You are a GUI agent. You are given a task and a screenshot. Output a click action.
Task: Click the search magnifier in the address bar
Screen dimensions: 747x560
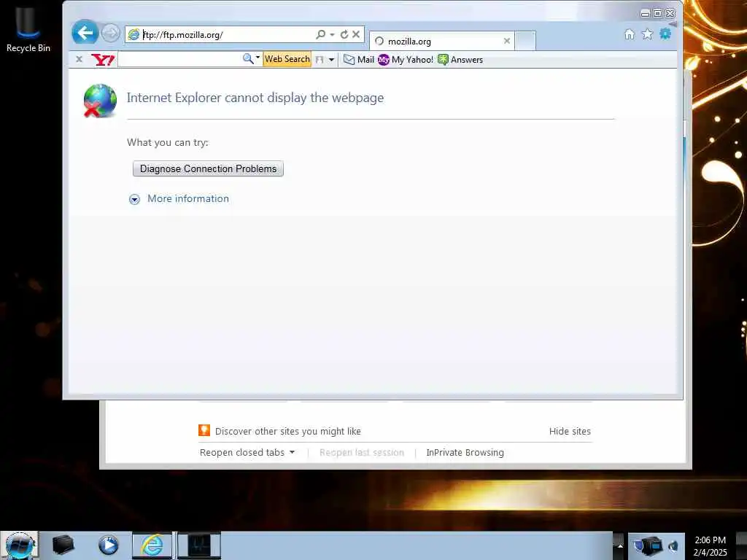coord(321,34)
